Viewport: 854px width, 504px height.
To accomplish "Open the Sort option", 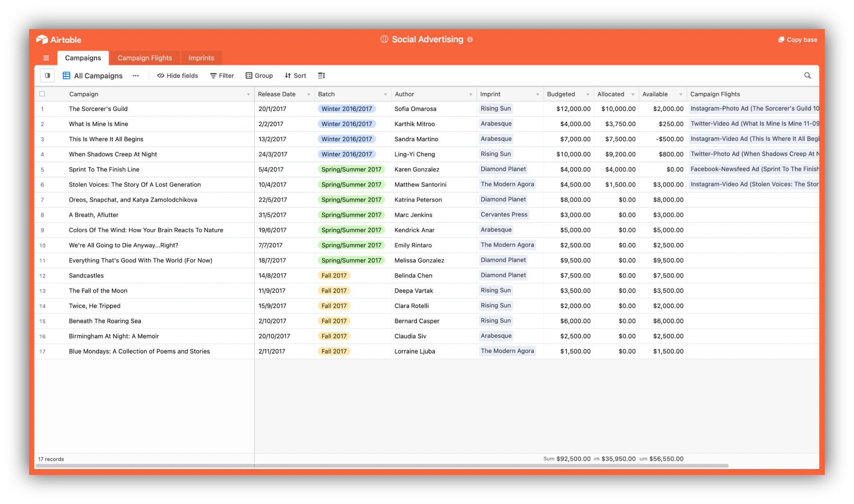I will 295,76.
